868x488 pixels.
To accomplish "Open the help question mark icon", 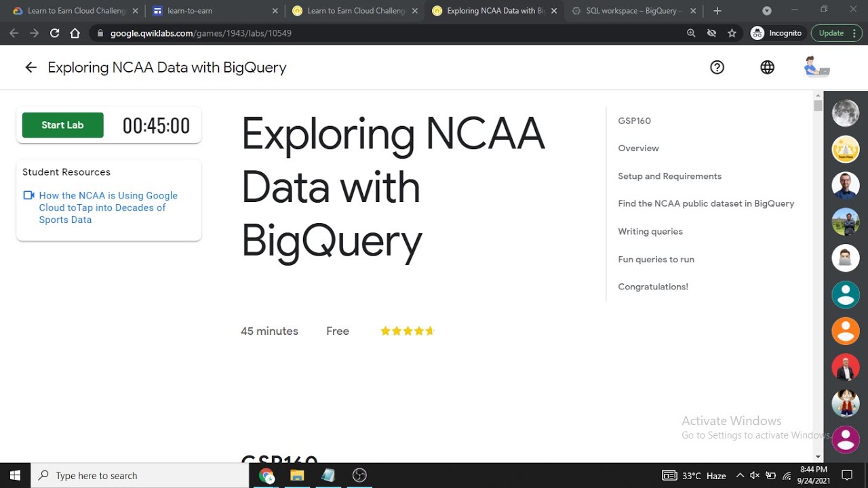I will point(717,67).
